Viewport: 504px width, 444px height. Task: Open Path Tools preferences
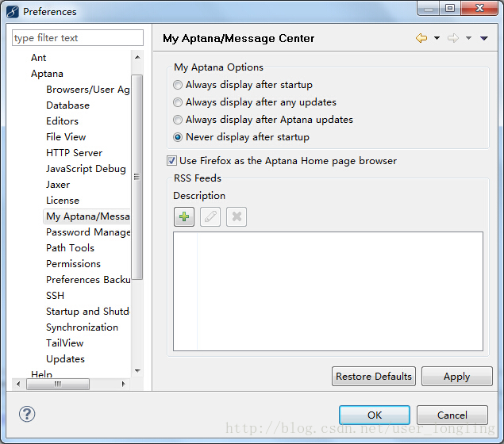[x=70, y=248]
